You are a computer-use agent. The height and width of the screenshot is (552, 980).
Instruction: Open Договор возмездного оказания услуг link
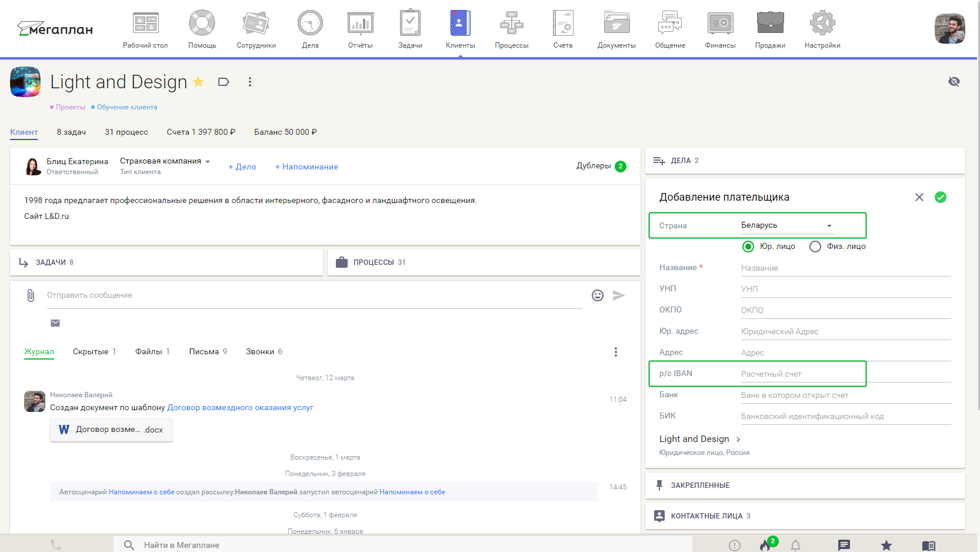click(x=240, y=407)
